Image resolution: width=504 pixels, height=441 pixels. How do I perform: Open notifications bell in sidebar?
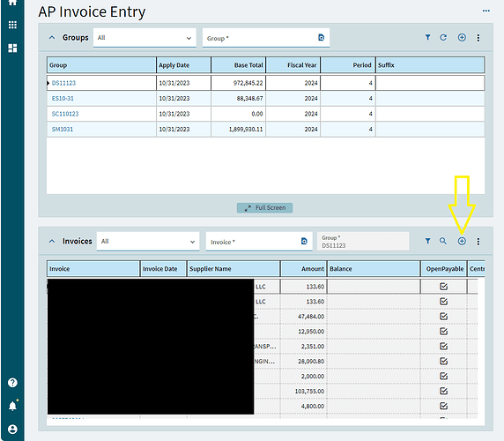pyautogui.click(x=12, y=406)
